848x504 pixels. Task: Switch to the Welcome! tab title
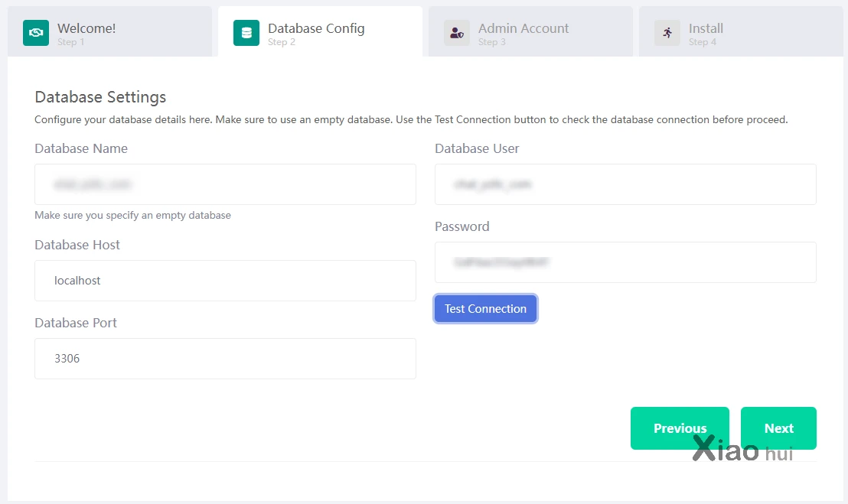point(86,28)
